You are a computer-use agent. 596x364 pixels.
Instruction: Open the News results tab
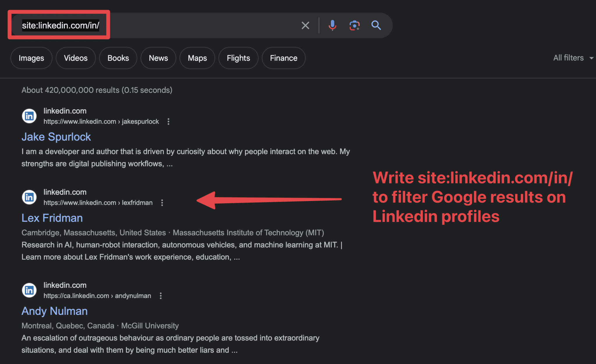[x=158, y=58]
